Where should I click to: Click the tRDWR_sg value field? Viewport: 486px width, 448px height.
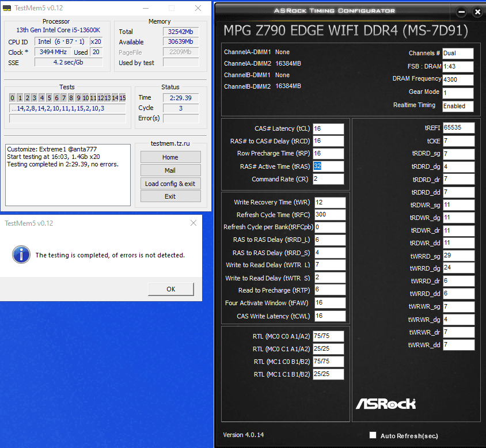(x=458, y=205)
